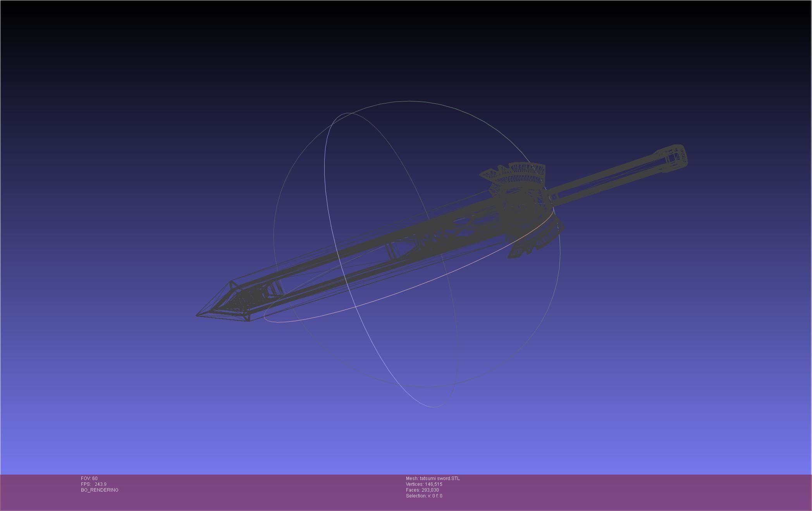812x511 pixels.
Task: Click the FPS: 243.9 readout
Action: pyautogui.click(x=94, y=484)
